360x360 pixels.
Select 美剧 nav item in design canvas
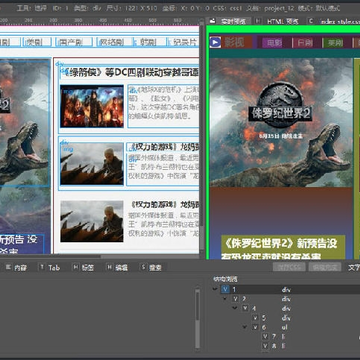pos(37,42)
